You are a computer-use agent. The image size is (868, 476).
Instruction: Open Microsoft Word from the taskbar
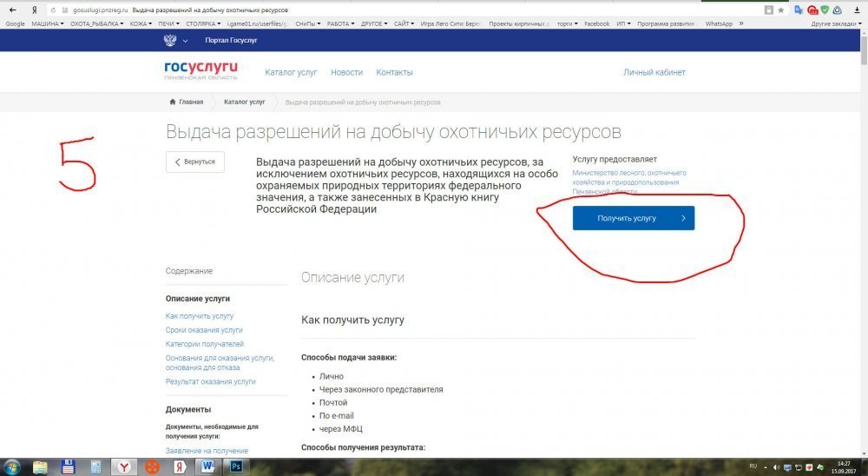coord(207,466)
